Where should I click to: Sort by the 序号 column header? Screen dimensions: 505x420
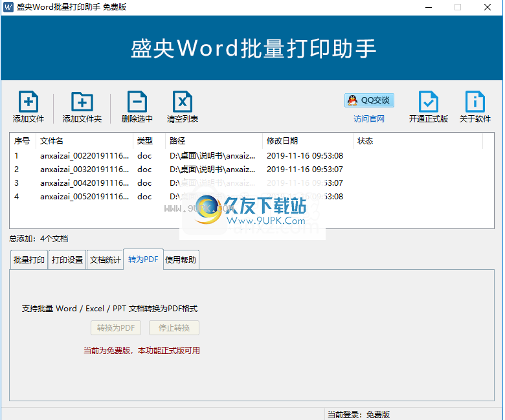23,141
